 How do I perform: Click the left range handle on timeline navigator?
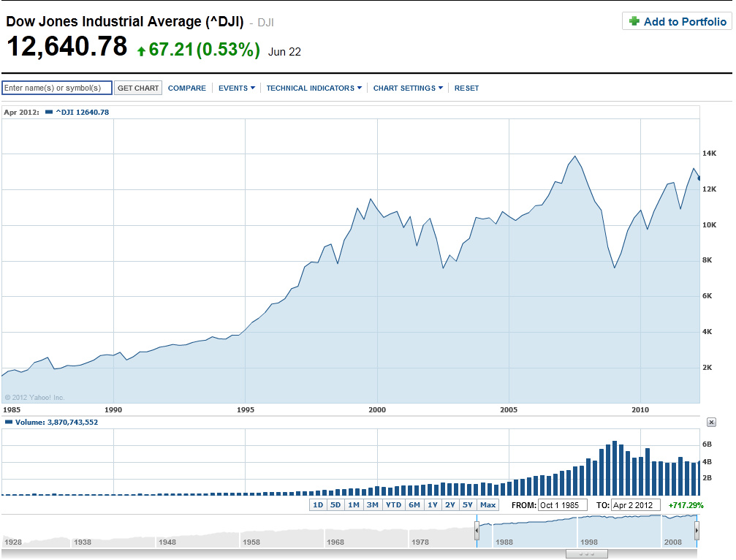click(477, 529)
